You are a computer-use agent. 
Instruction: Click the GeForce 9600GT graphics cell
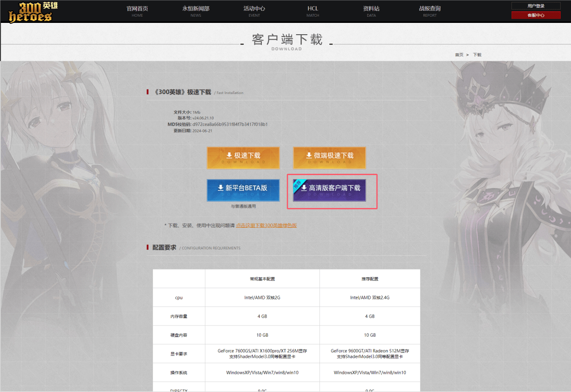tap(370, 354)
